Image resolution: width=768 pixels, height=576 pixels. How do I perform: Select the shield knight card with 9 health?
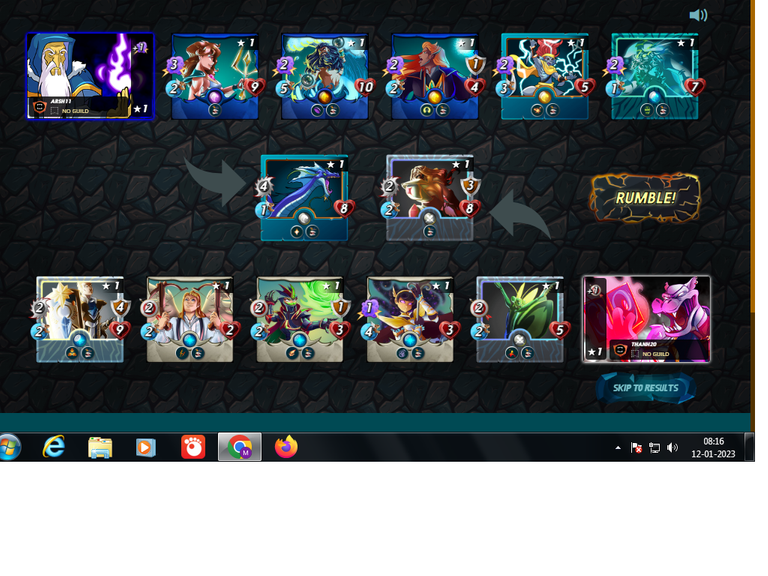pos(80,319)
